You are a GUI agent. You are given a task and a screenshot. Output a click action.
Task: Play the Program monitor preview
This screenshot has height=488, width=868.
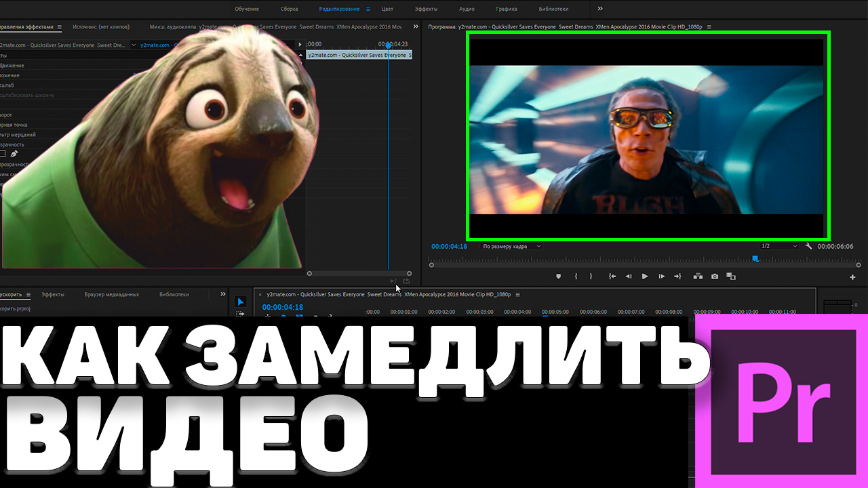644,277
